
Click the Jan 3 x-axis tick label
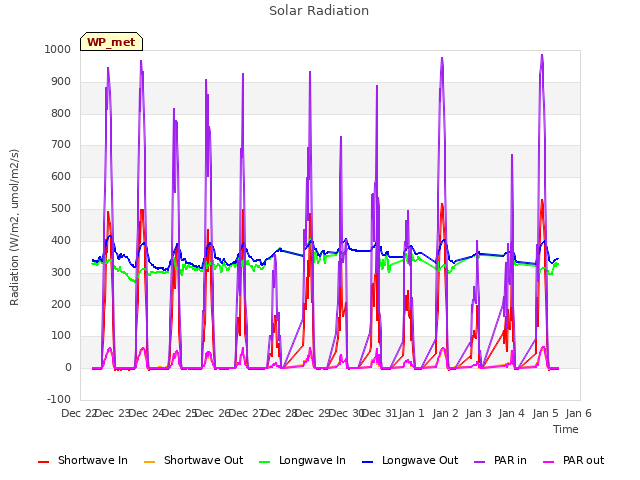click(x=478, y=413)
